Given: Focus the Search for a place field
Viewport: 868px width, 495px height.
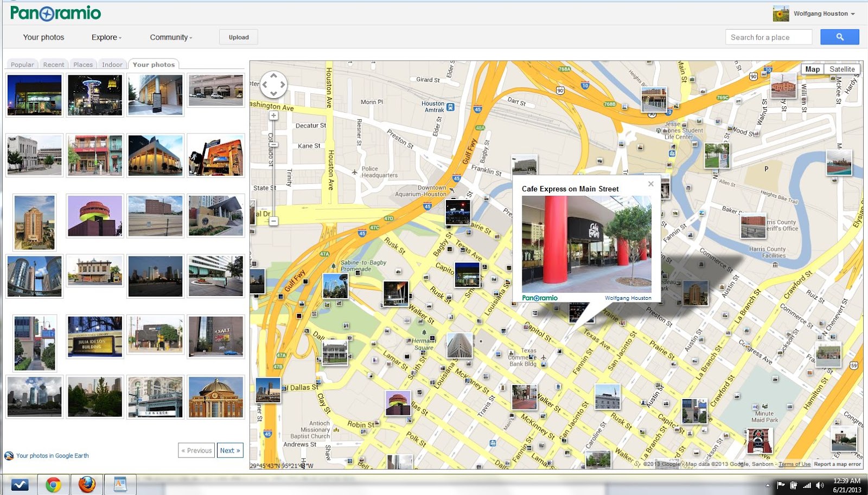Looking at the screenshot, I should [769, 37].
